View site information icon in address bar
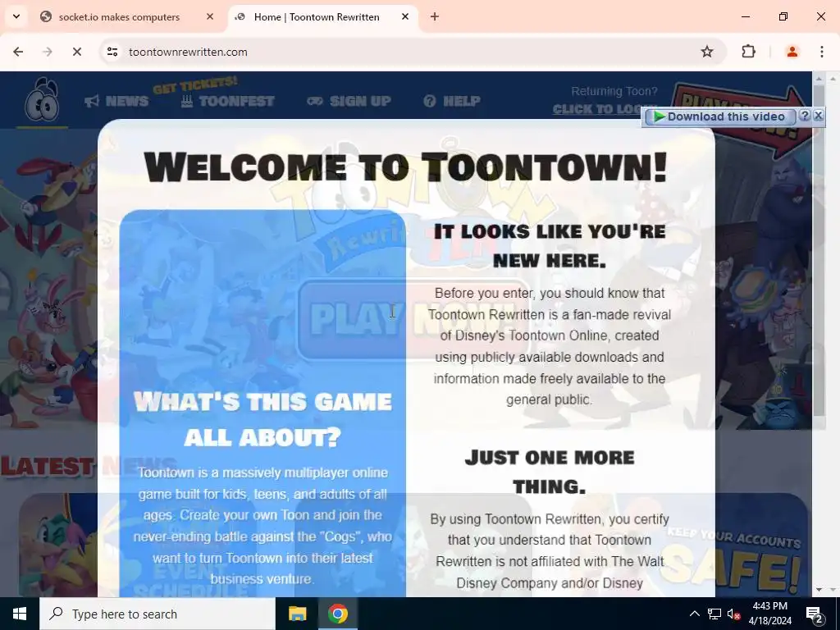This screenshot has width=840, height=630. (x=112, y=52)
